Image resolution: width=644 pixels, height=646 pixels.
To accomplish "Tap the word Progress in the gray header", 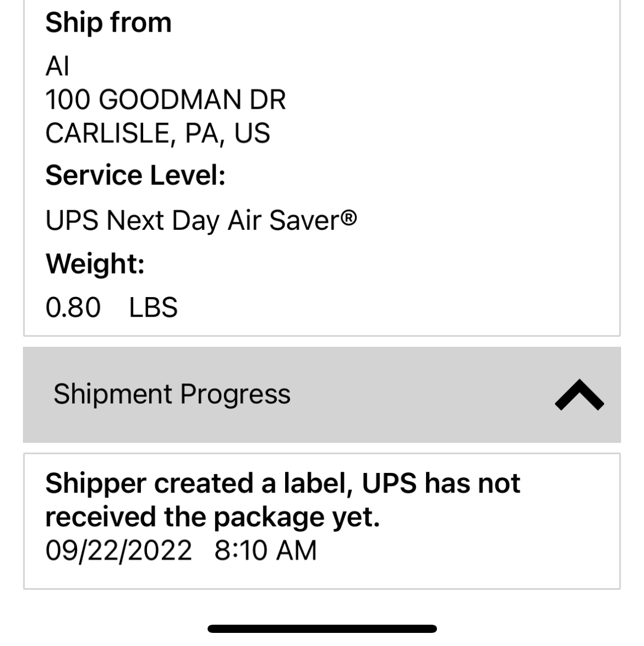I will tap(235, 394).
